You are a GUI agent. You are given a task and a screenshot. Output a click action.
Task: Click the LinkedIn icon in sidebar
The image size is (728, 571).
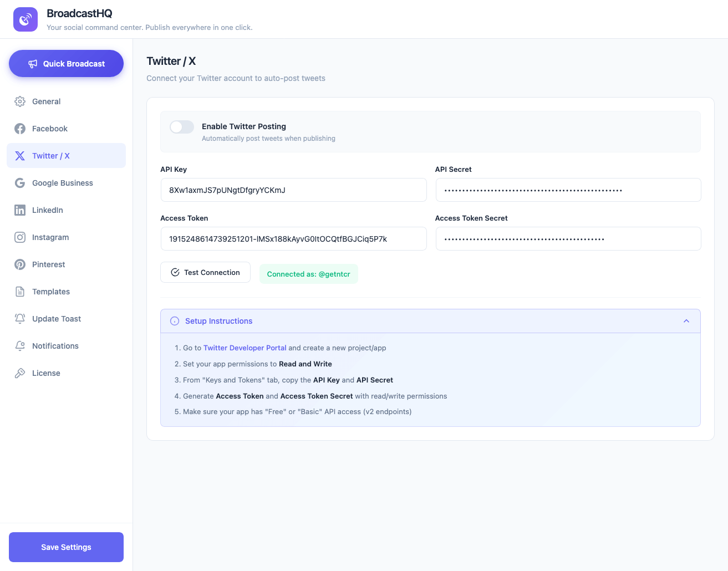coord(20,210)
